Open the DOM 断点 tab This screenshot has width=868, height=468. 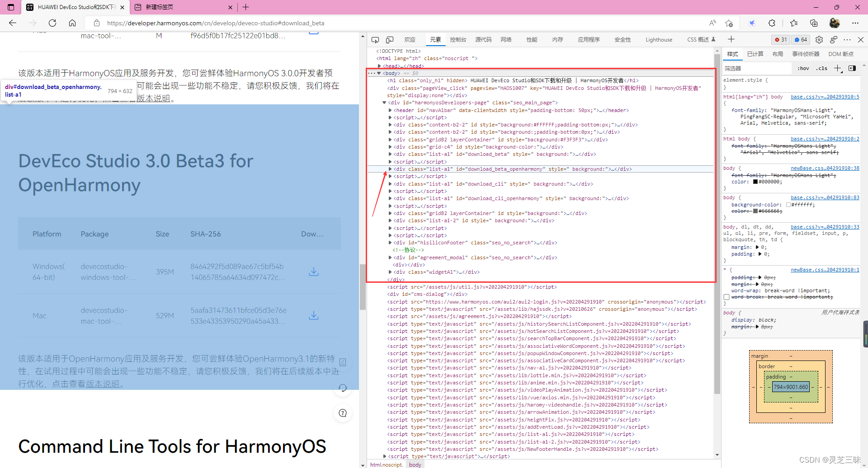click(841, 54)
